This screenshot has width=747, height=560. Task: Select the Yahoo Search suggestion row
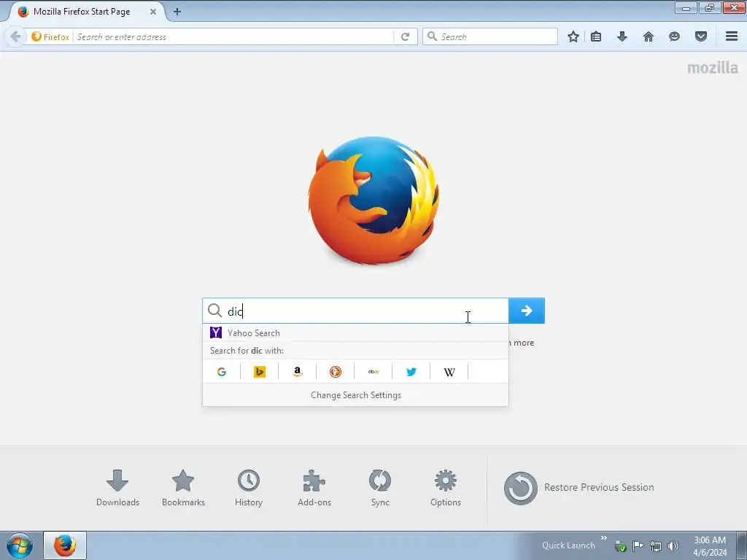click(x=355, y=332)
